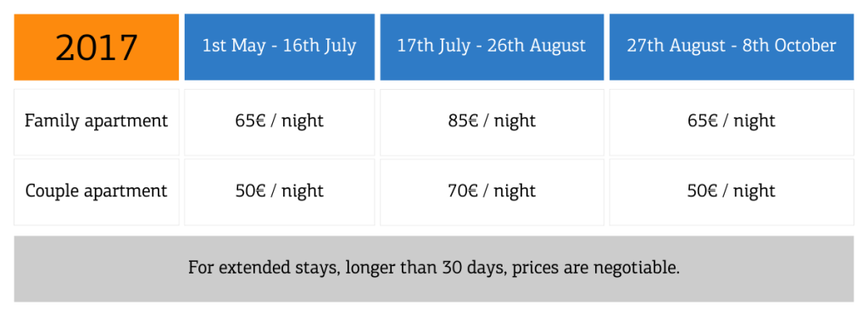This screenshot has width=868, height=316.
Task: Click Family apartment 65€ price for May-July
Action: pos(279,122)
